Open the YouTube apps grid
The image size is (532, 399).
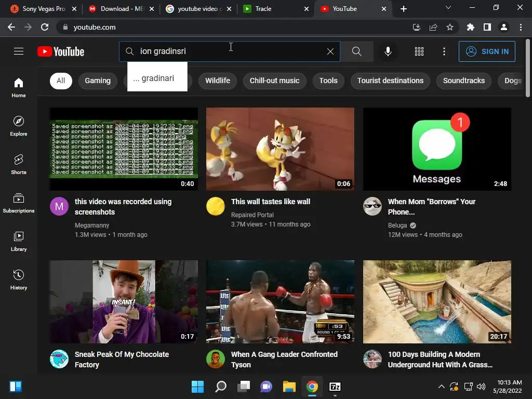[x=419, y=51]
